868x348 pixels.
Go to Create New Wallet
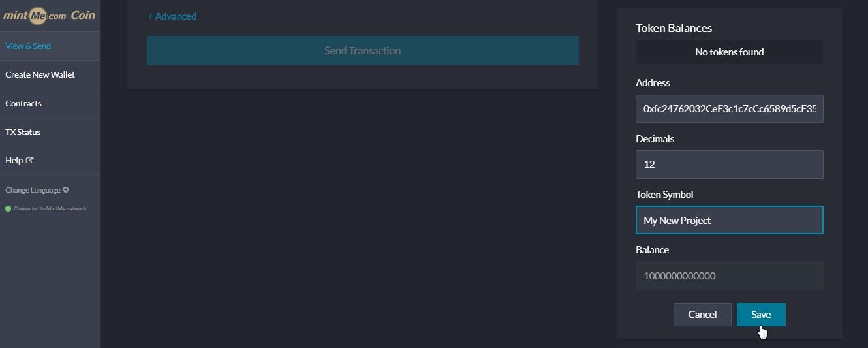tap(40, 75)
